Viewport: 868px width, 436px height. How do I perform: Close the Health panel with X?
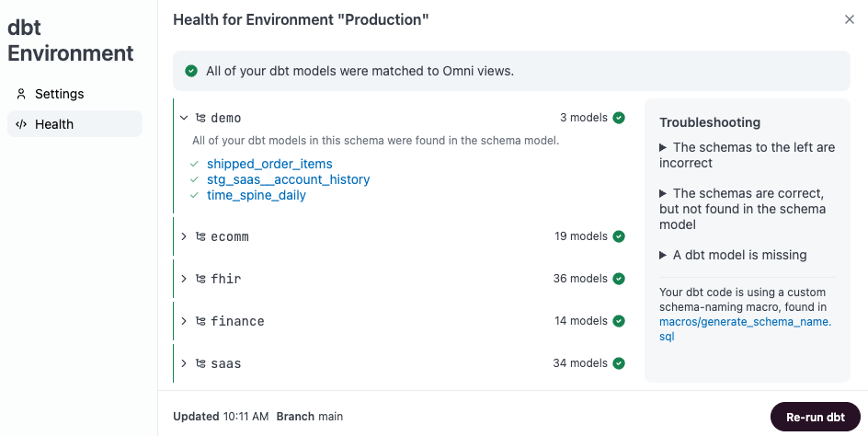click(849, 19)
